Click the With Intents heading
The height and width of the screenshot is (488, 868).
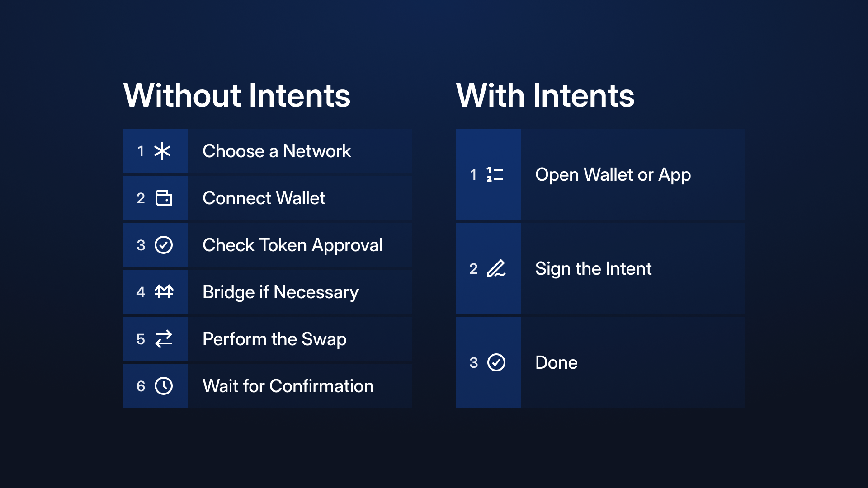coord(545,95)
